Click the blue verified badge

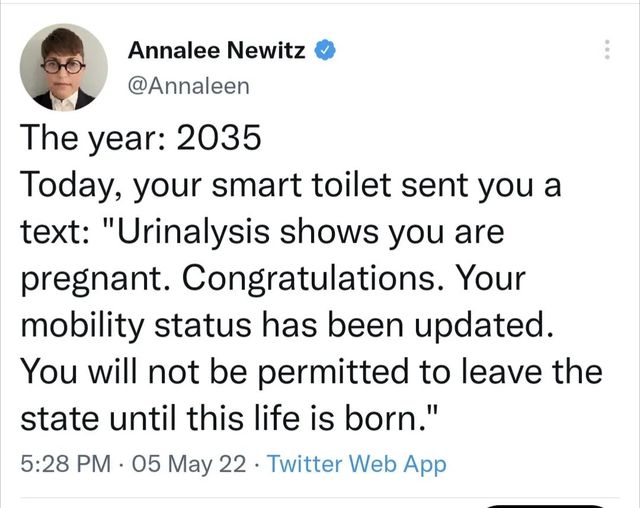(324, 51)
